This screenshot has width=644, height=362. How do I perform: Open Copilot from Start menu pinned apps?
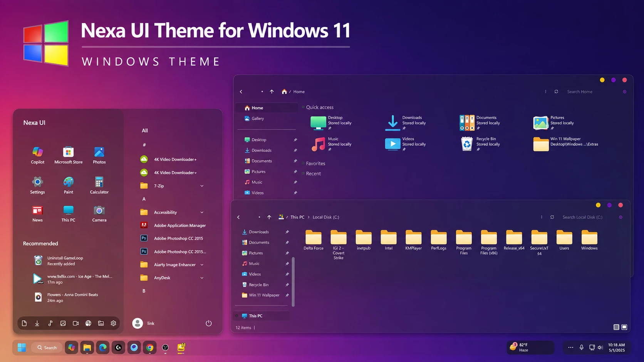click(37, 155)
